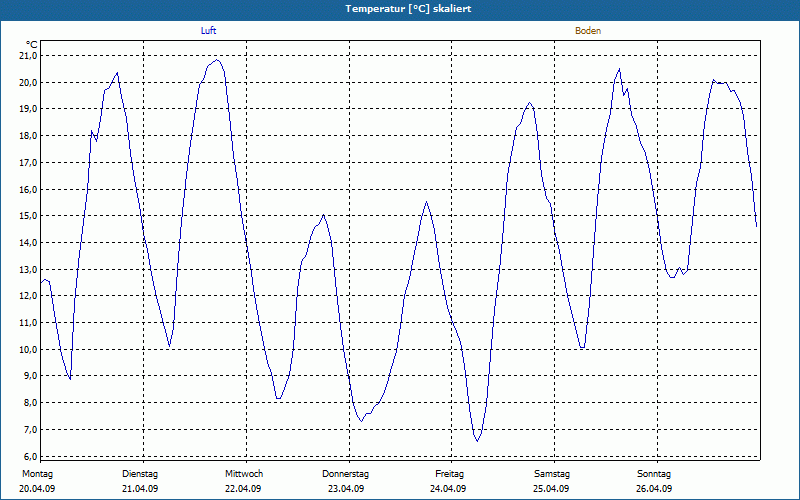This screenshot has height=500, width=800.
Task: Click the 16,0 y-axis value
Action: click(30, 189)
